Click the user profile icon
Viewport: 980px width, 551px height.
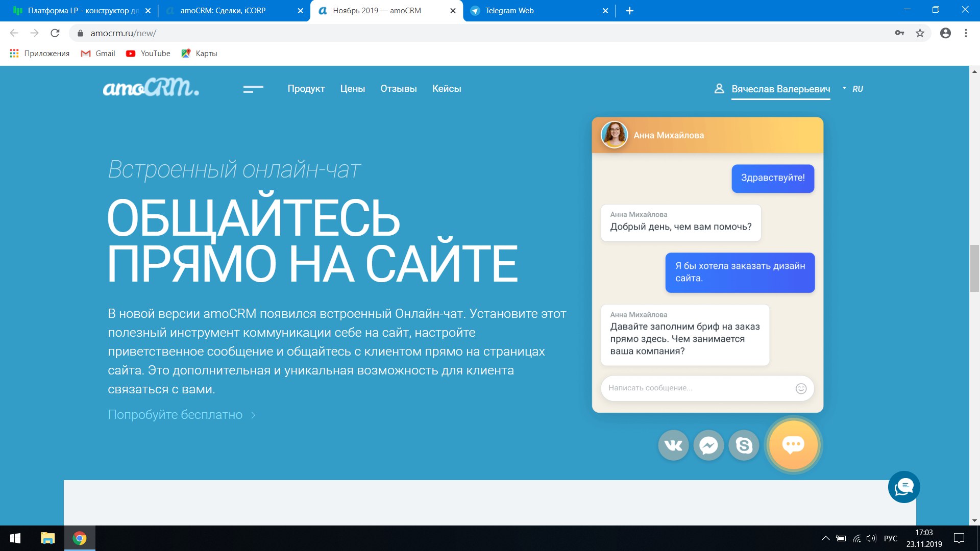[x=719, y=89]
